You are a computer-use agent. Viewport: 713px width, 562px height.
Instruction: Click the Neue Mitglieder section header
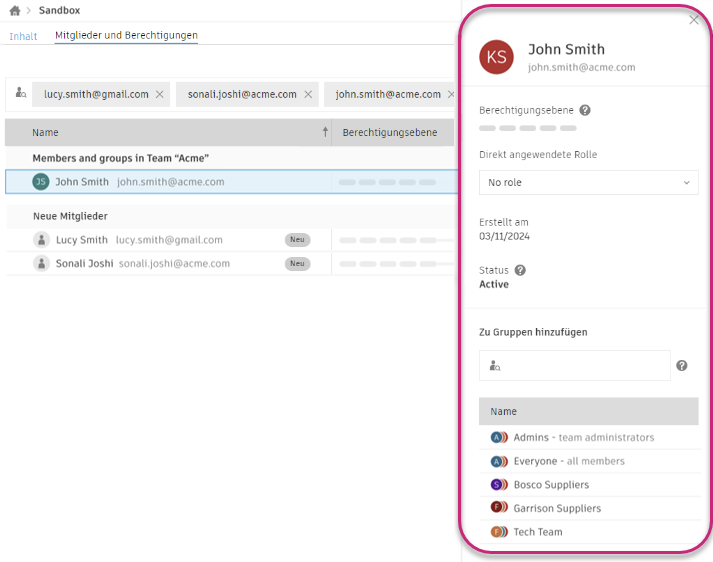[x=70, y=216]
